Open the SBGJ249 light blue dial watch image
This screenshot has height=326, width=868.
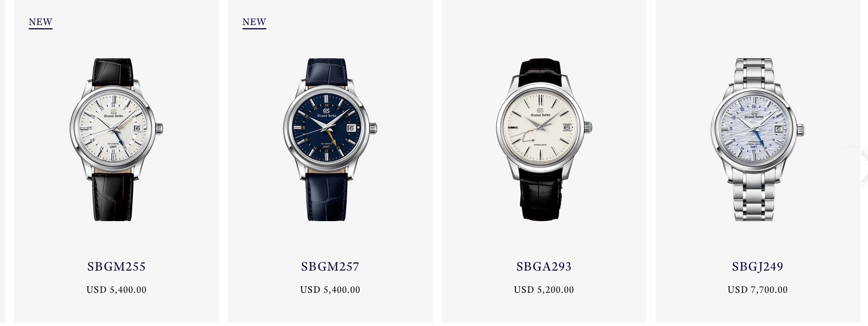coord(757,139)
